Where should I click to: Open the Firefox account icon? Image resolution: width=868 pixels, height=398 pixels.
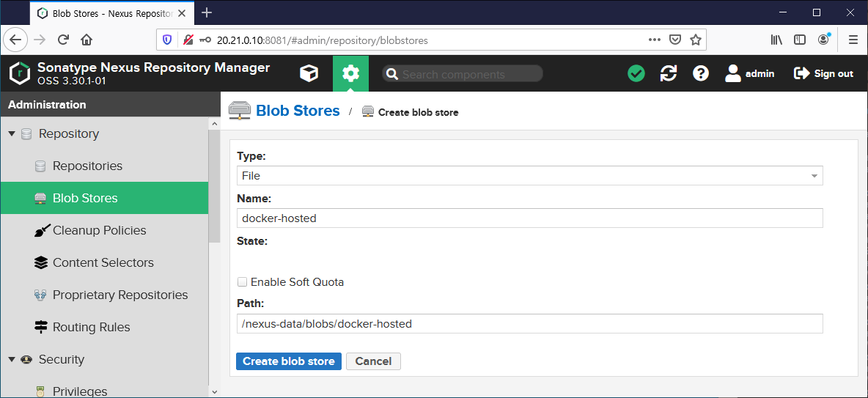tap(824, 40)
